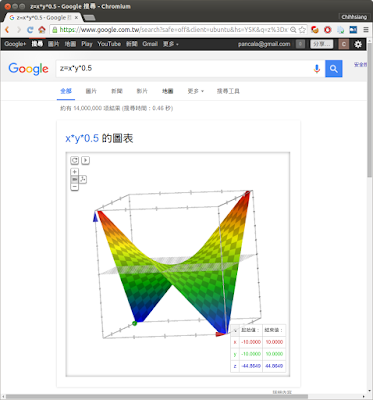
Task: Reload the page in Chromium
Action: [30, 30]
